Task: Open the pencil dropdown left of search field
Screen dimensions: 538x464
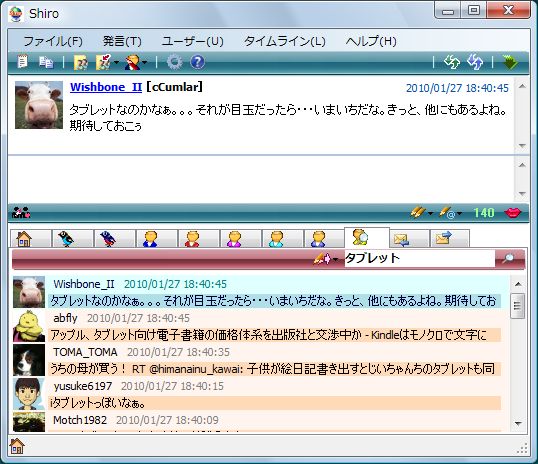Action: tap(335, 259)
